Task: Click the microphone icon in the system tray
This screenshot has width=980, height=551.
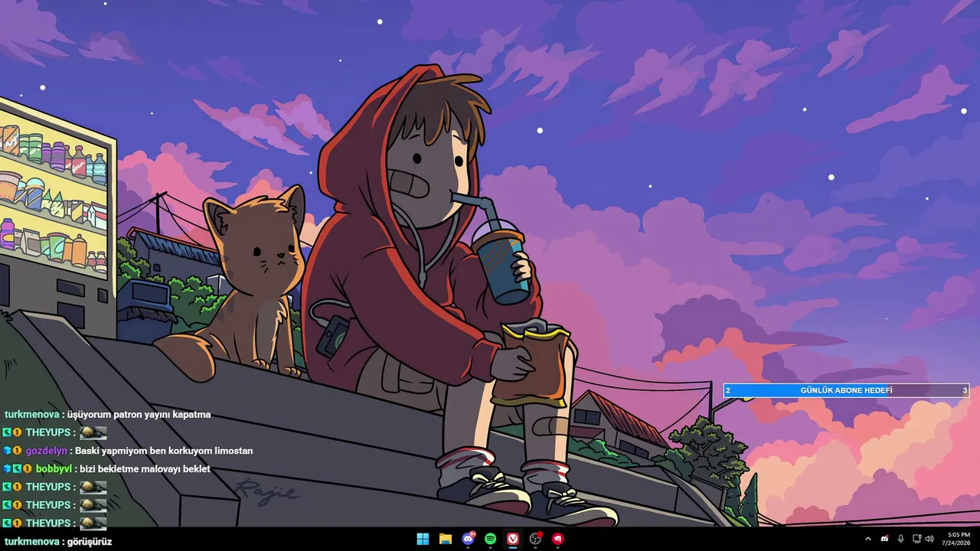Action: (901, 539)
